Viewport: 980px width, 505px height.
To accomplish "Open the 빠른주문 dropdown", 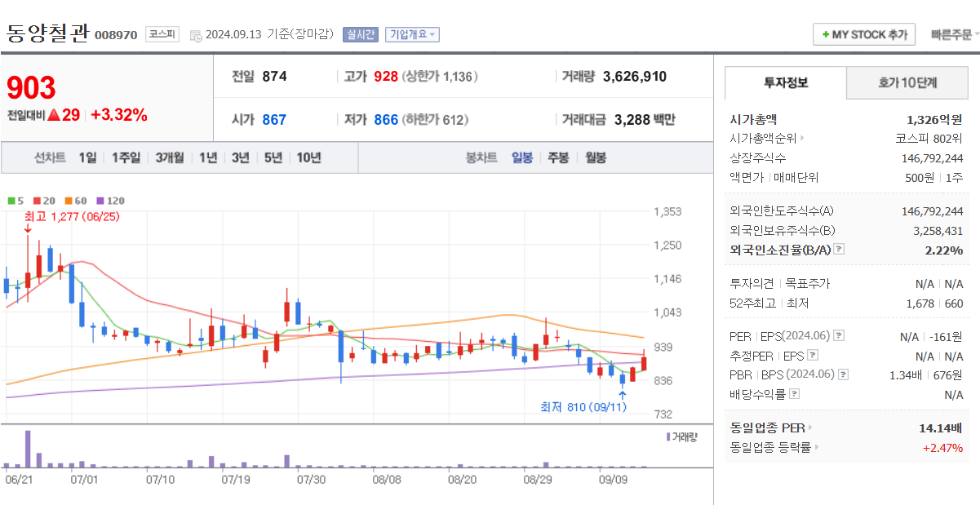I will [955, 35].
